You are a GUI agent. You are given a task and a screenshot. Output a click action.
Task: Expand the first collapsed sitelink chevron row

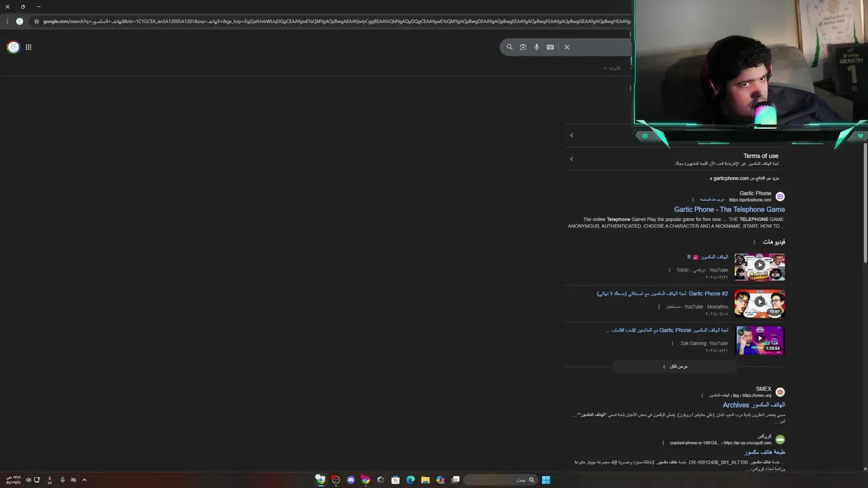tap(572, 135)
